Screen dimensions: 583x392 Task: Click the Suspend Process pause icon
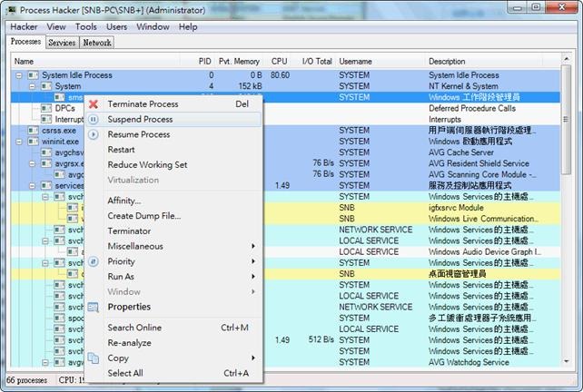pos(94,119)
